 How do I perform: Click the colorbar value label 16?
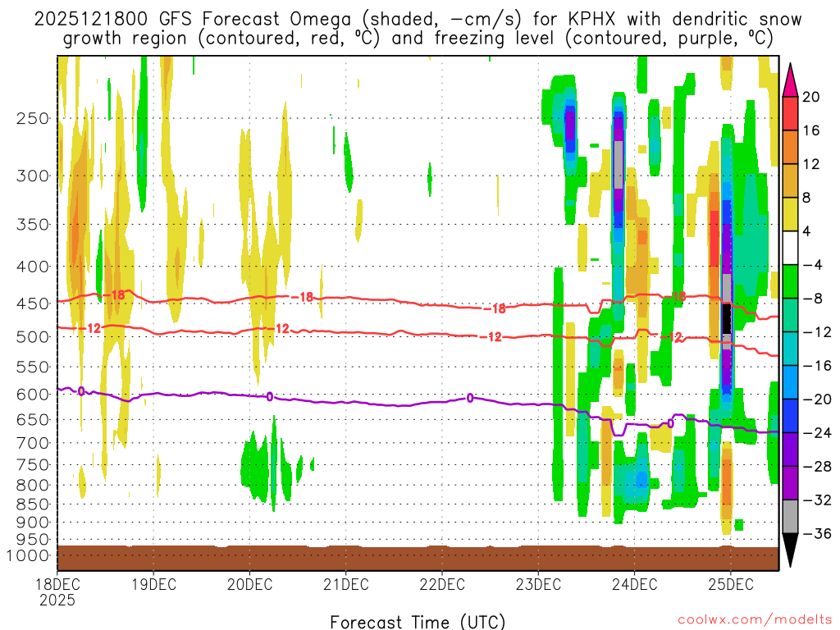tap(811, 130)
